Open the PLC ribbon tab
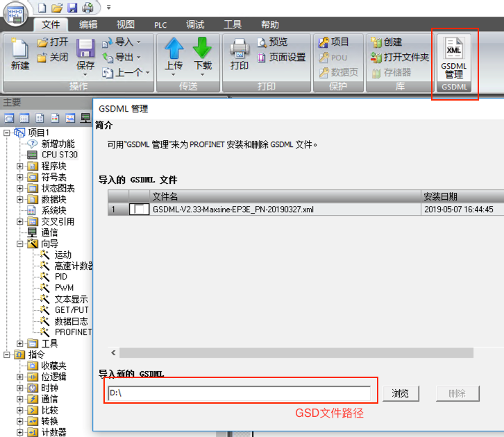This screenshot has height=437, width=504. [x=162, y=24]
